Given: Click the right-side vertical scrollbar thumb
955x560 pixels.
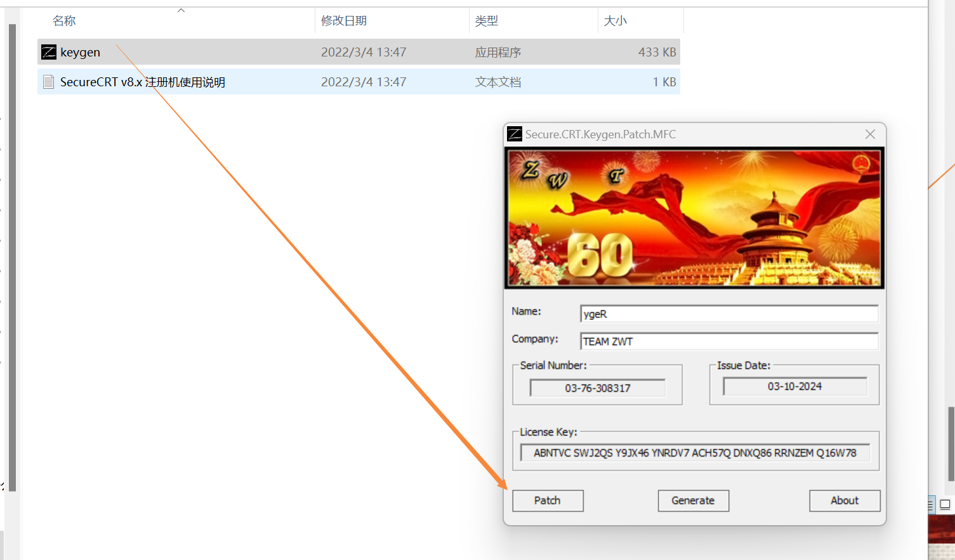Looking at the screenshot, I should [951, 444].
